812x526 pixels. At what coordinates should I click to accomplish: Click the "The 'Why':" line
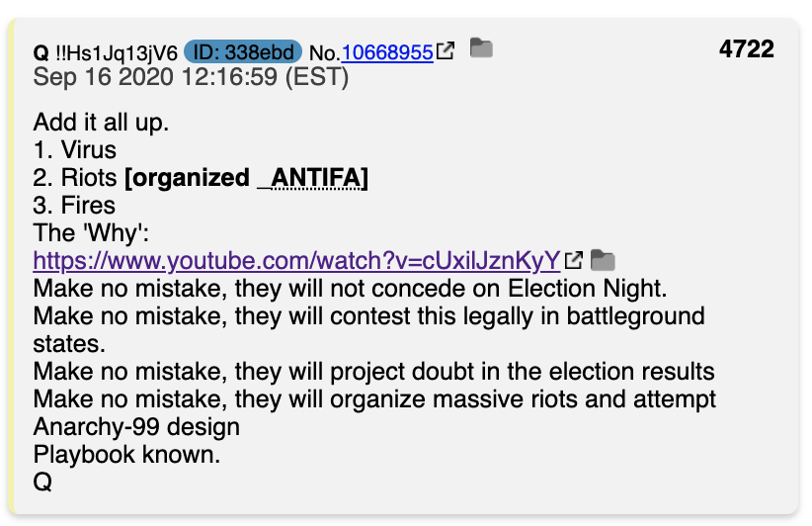91,232
